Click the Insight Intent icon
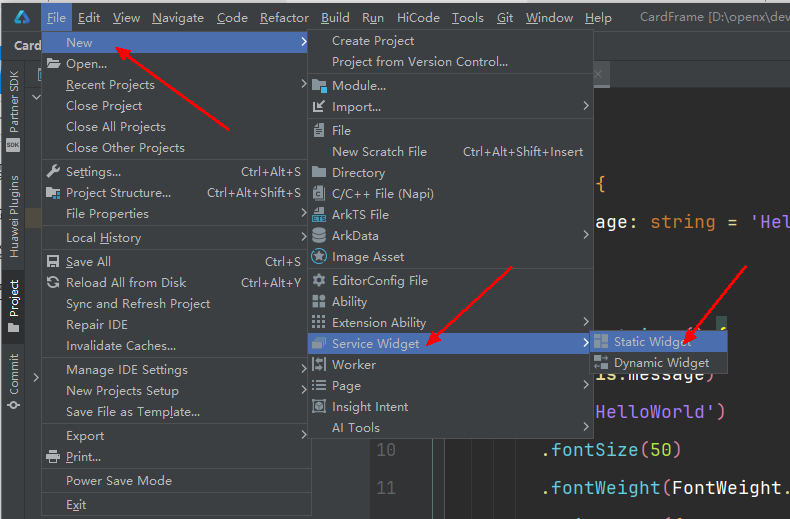 coord(319,406)
